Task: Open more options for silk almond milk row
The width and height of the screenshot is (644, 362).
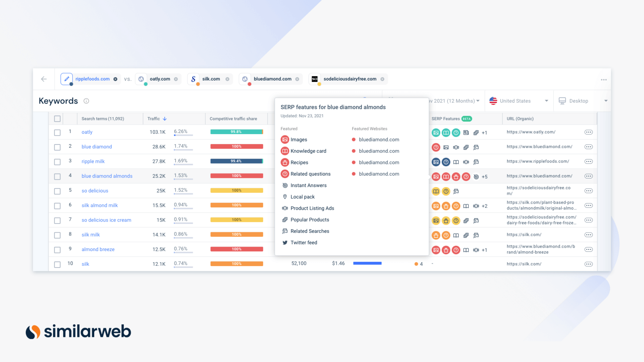Action: pos(588,205)
